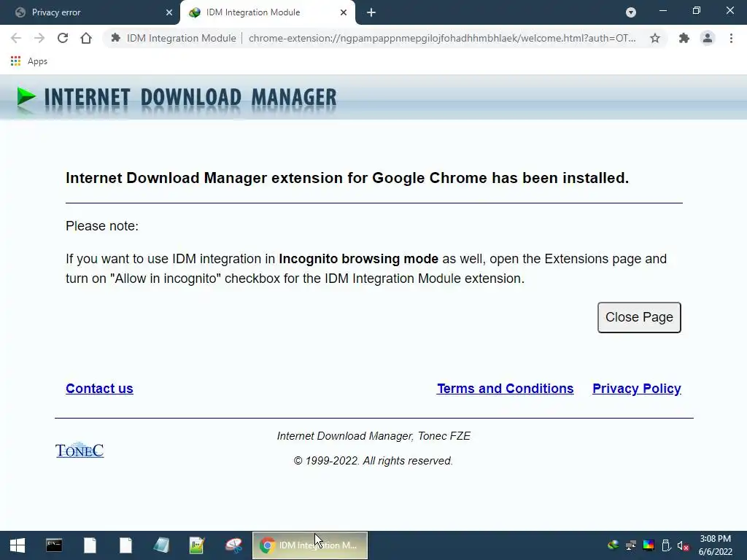Screen dimensions: 747x560
Task: Click the 'Please note:' text
Action: 102,226
